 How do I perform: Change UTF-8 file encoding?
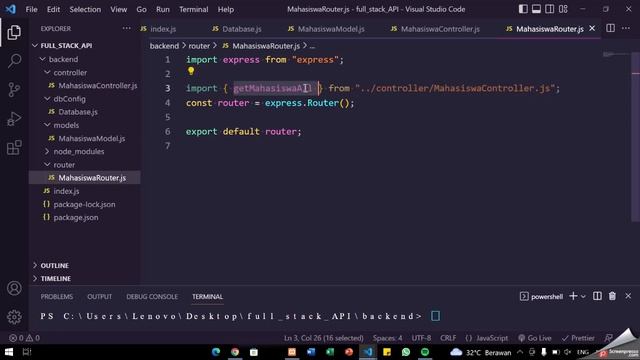[421, 338]
